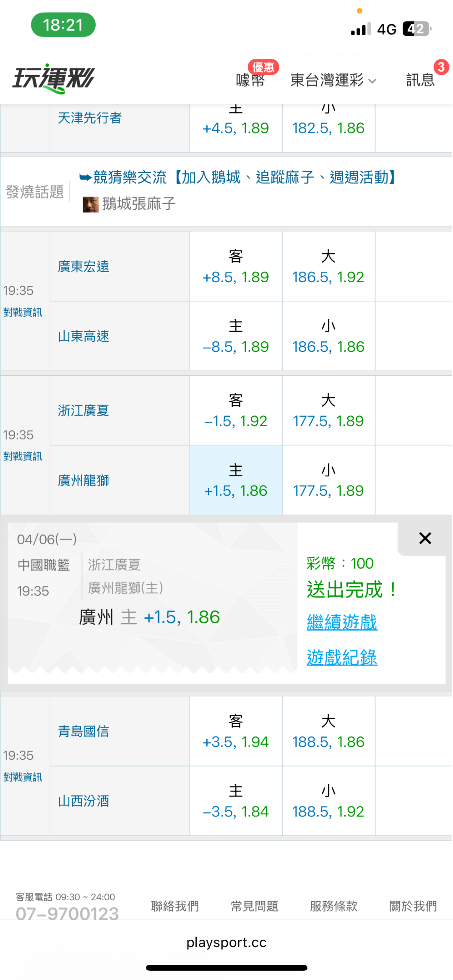Tap the arrow icon beside 競猜樂交流
Image resolution: width=453 pixels, height=980 pixels.
click(x=85, y=178)
